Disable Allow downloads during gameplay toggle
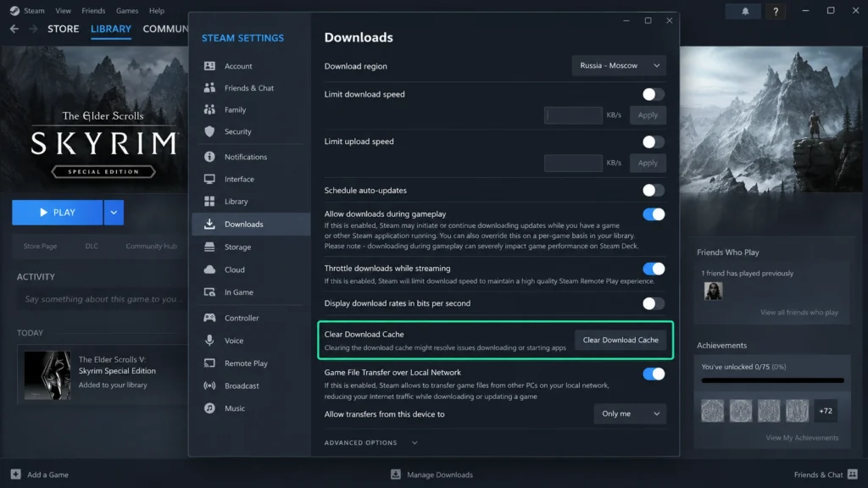 [654, 214]
